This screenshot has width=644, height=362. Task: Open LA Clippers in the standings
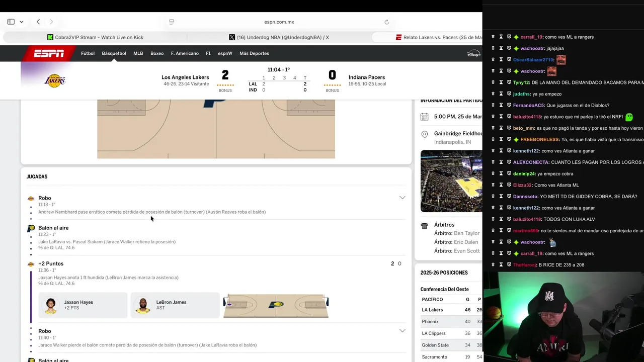click(x=434, y=333)
